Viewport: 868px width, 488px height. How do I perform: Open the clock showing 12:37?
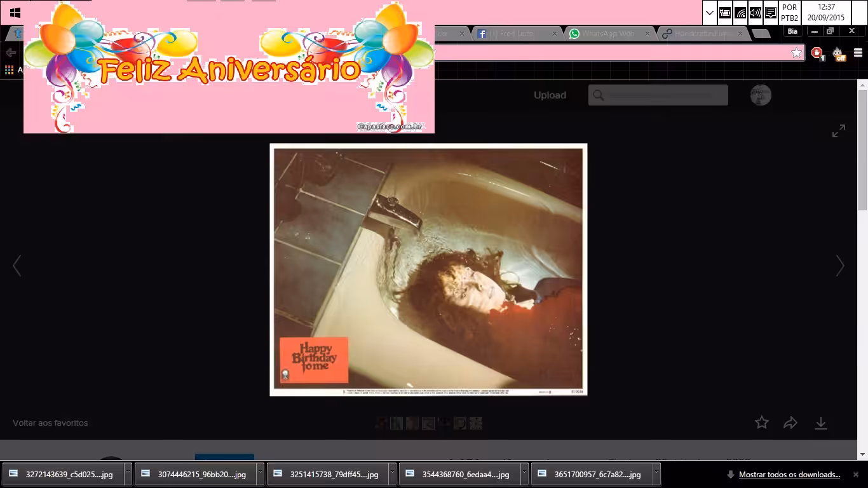click(827, 13)
